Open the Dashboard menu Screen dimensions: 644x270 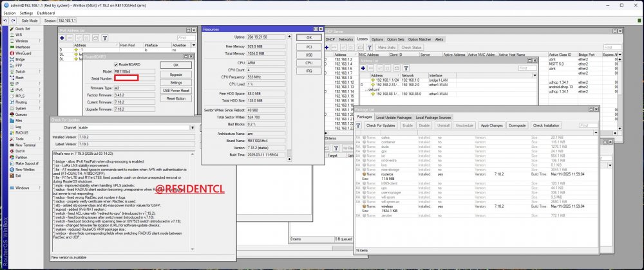coord(46,13)
